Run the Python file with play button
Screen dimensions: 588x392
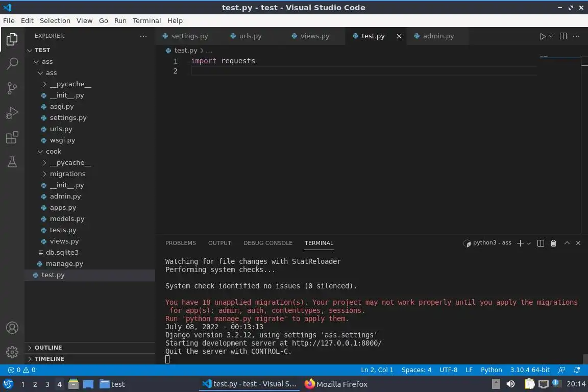tap(542, 36)
